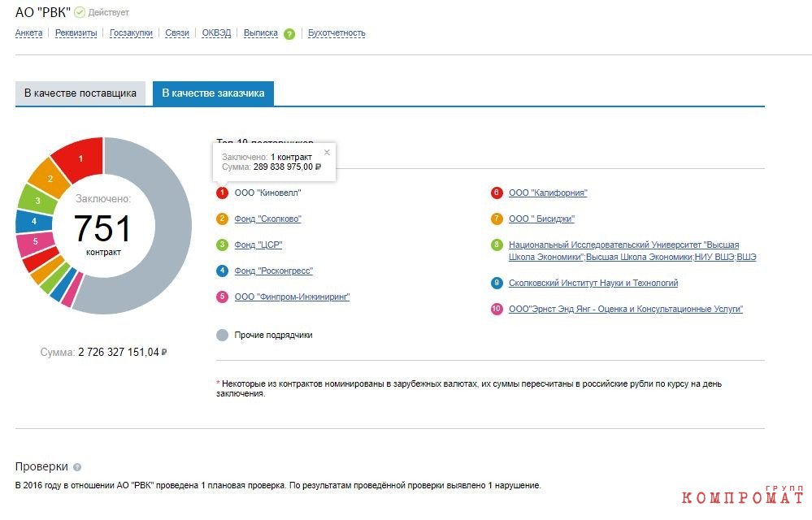Open Фонд "ЦСР" supplier link
Screen dimensions: 812x520
point(258,245)
